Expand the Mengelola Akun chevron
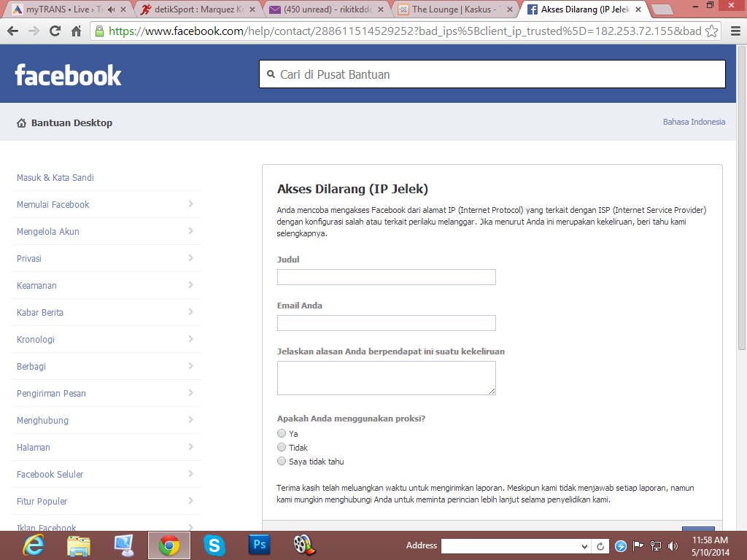 click(x=190, y=231)
